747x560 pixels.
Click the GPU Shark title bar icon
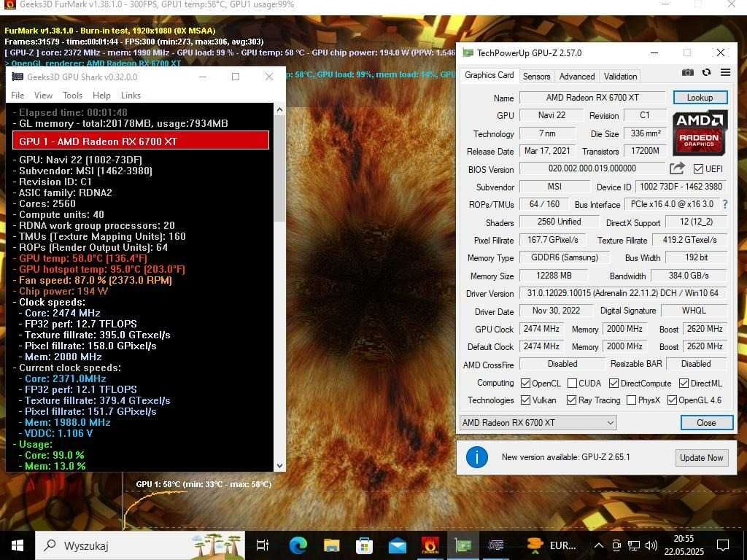pos(18,77)
